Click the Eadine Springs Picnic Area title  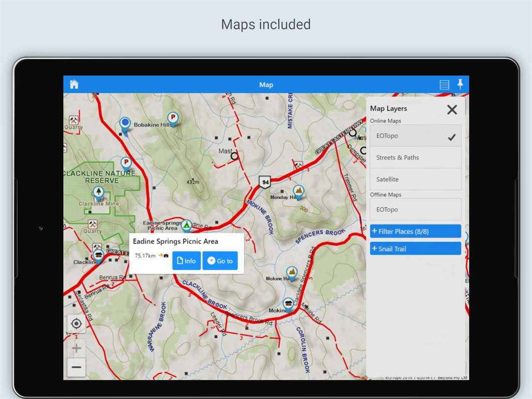pyautogui.click(x=175, y=241)
